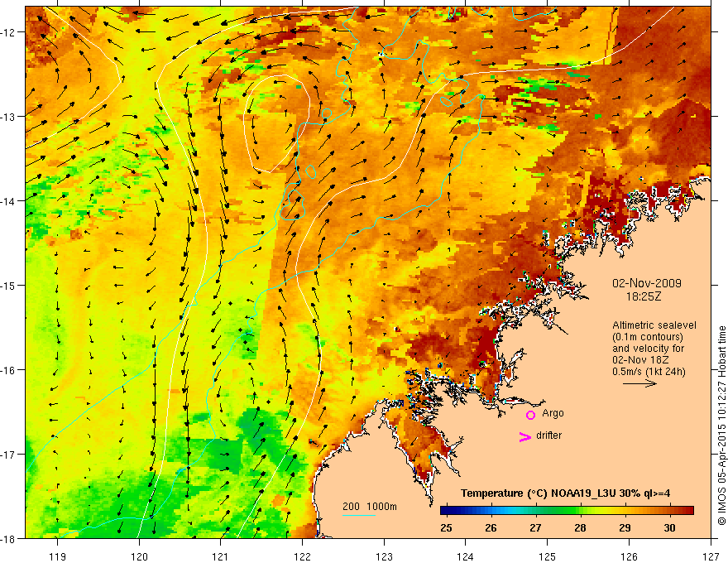Click the 'Altimetric sealevel' caption text
The width and height of the screenshot is (728, 563).
pyautogui.click(x=654, y=325)
